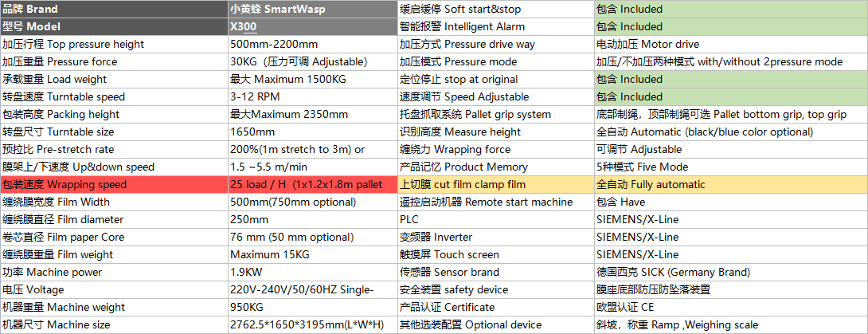Select the Turntable speed label cell
This screenshot has height=334, width=868.
[114, 96]
